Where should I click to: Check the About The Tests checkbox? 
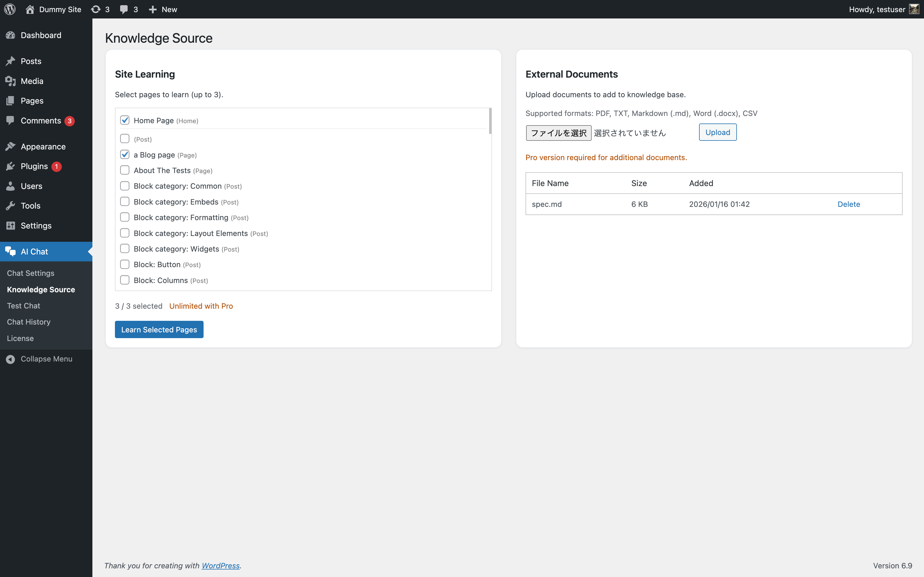[x=124, y=170]
